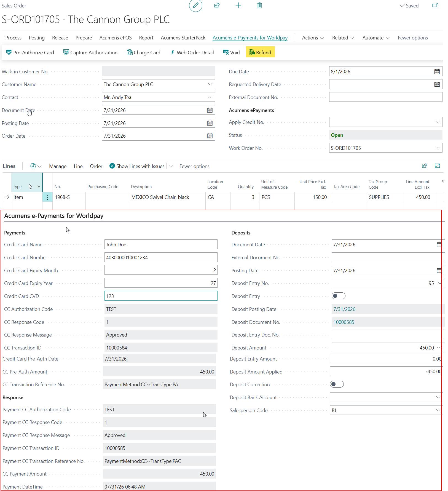This screenshot has height=491, width=448.
Task: Click the Credit Card Number field
Action: point(161,257)
